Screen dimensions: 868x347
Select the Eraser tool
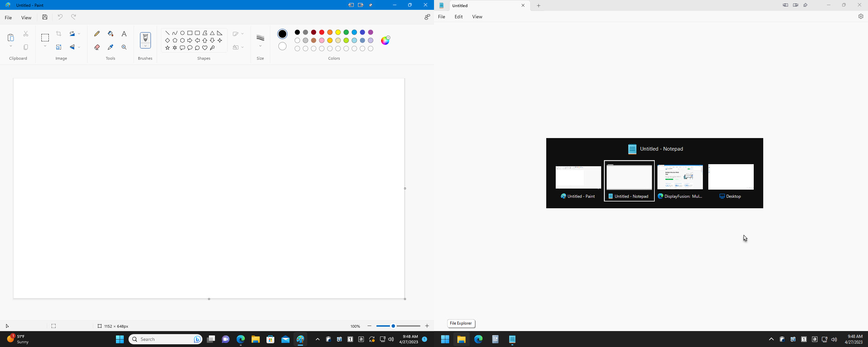tap(97, 47)
